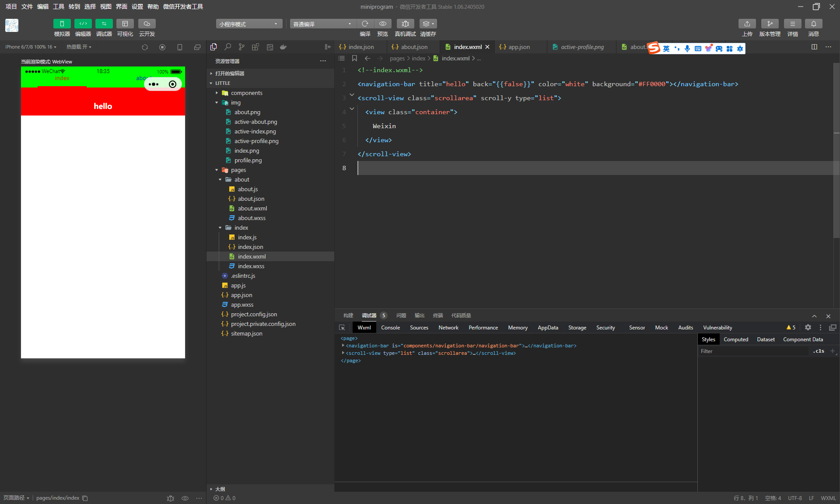Open the hot reload (热重载) dropdown

[79, 47]
